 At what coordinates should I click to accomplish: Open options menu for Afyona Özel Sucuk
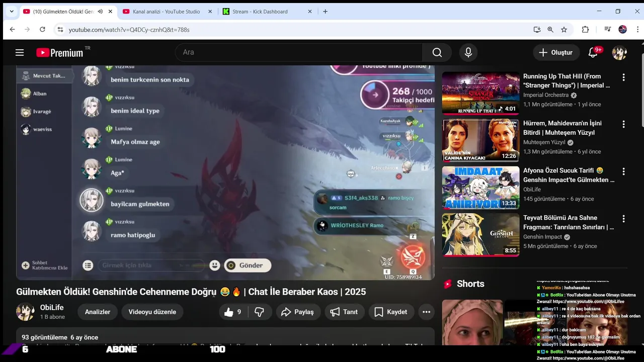pyautogui.click(x=623, y=171)
